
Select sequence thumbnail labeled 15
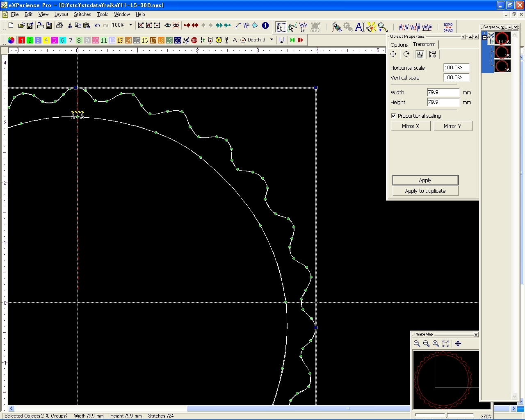click(502, 52)
